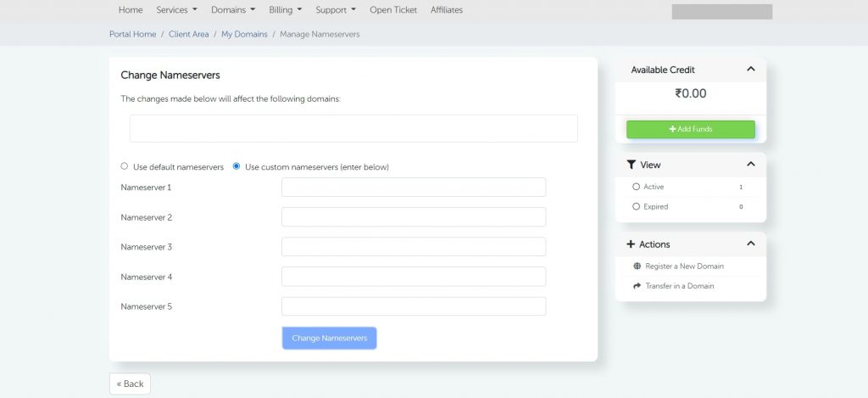
Task: Collapse the View panel chevron
Action: (751, 164)
